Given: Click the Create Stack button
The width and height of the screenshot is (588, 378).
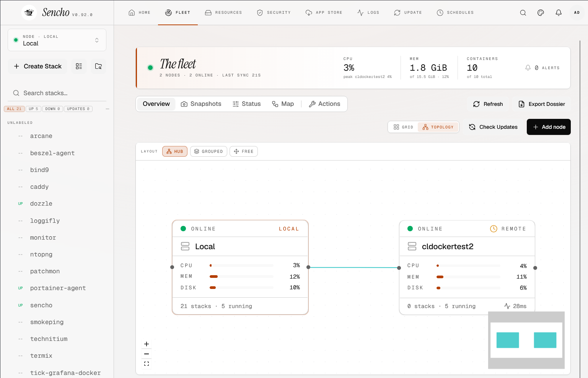Looking at the screenshot, I should click(x=37, y=66).
